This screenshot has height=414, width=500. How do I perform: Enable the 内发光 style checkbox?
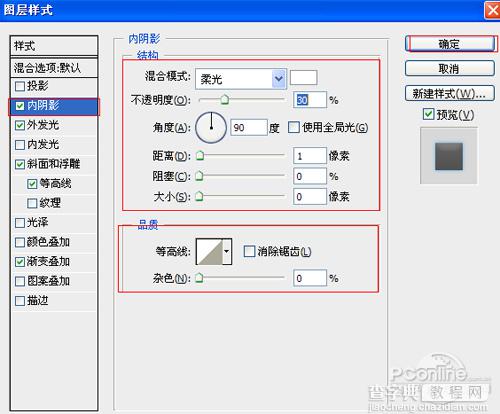click(x=20, y=145)
